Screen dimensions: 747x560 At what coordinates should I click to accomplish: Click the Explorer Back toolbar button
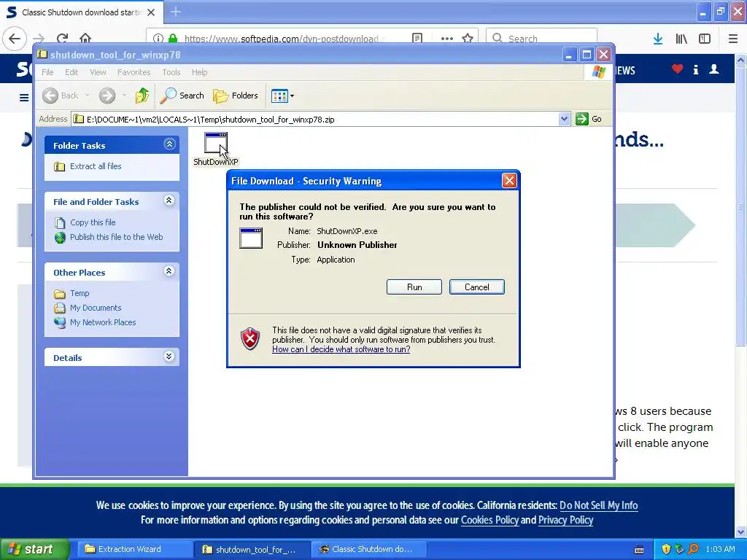pos(60,96)
